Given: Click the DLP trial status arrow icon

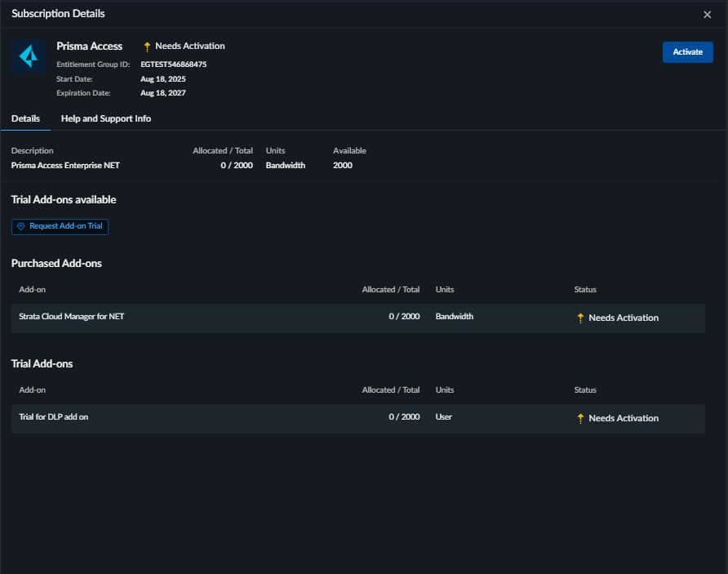Looking at the screenshot, I should [580, 418].
